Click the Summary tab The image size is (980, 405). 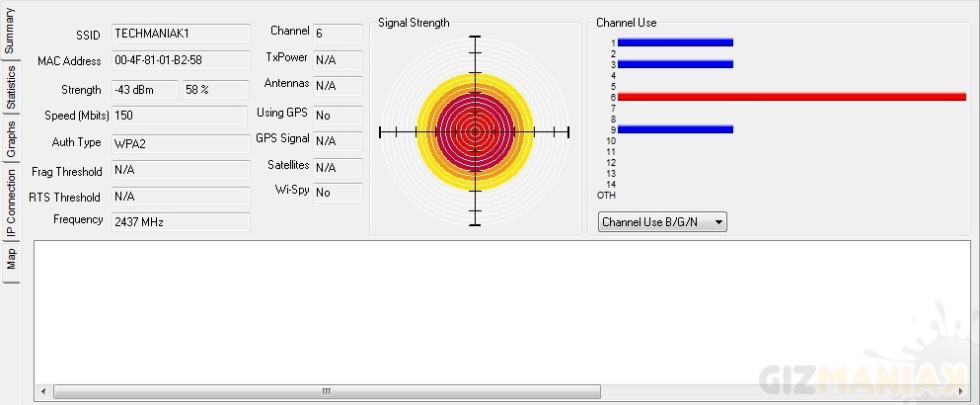coord(11,34)
